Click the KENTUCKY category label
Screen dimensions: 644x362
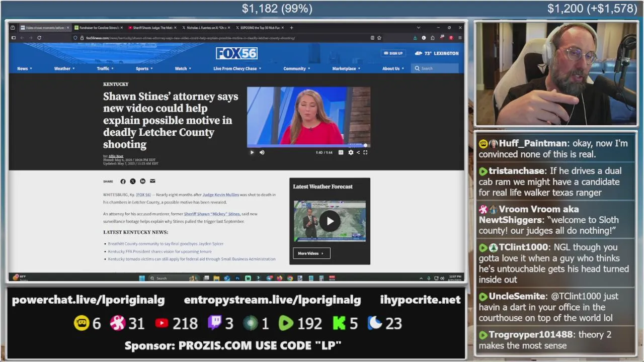click(116, 84)
